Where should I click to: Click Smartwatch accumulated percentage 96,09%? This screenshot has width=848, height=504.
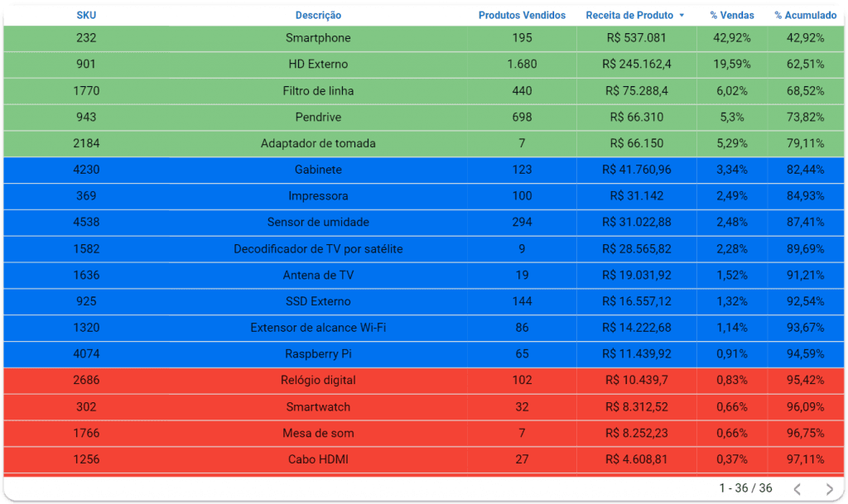click(x=805, y=407)
